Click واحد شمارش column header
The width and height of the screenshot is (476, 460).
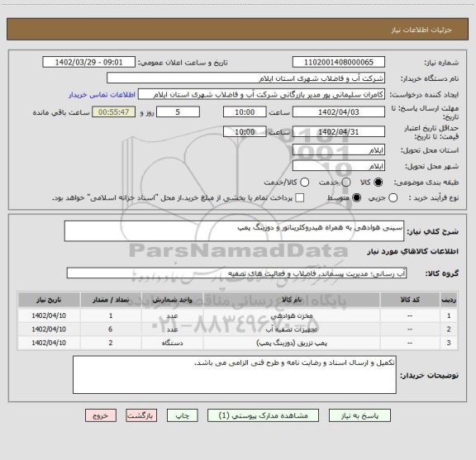(172, 300)
